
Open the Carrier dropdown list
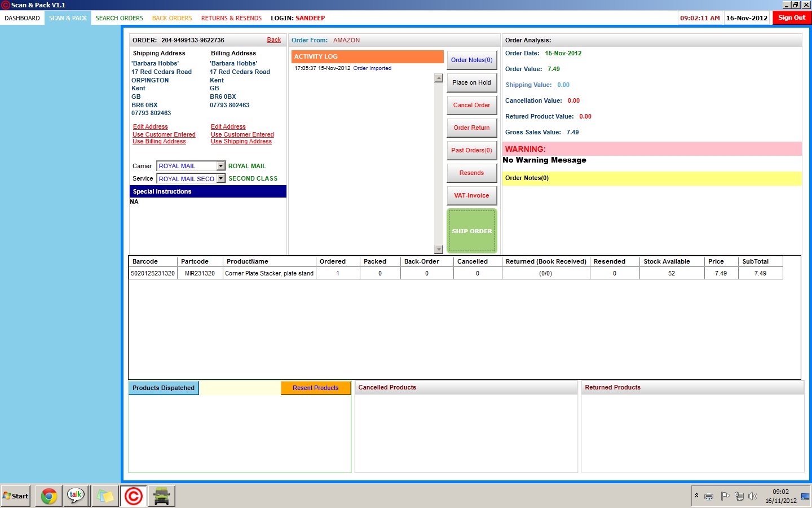(221, 166)
